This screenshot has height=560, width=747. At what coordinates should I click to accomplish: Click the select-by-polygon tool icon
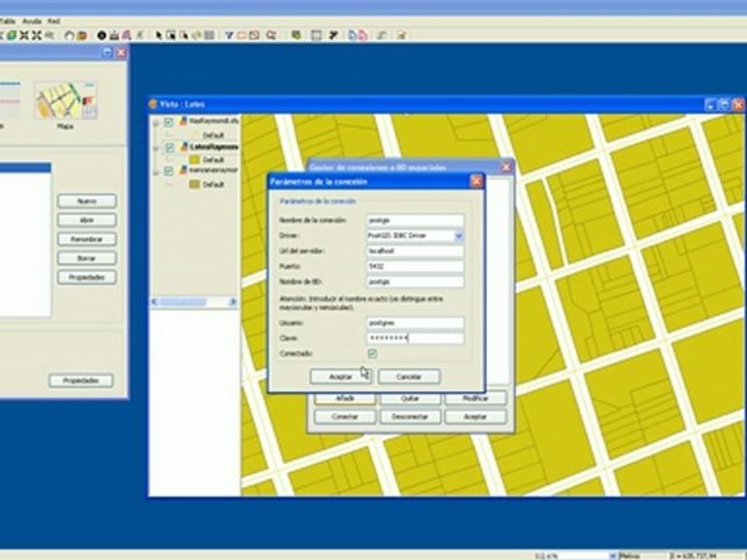(x=184, y=35)
